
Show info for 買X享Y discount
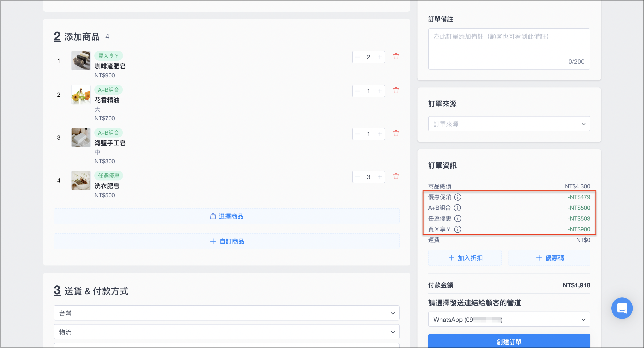[x=458, y=229]
